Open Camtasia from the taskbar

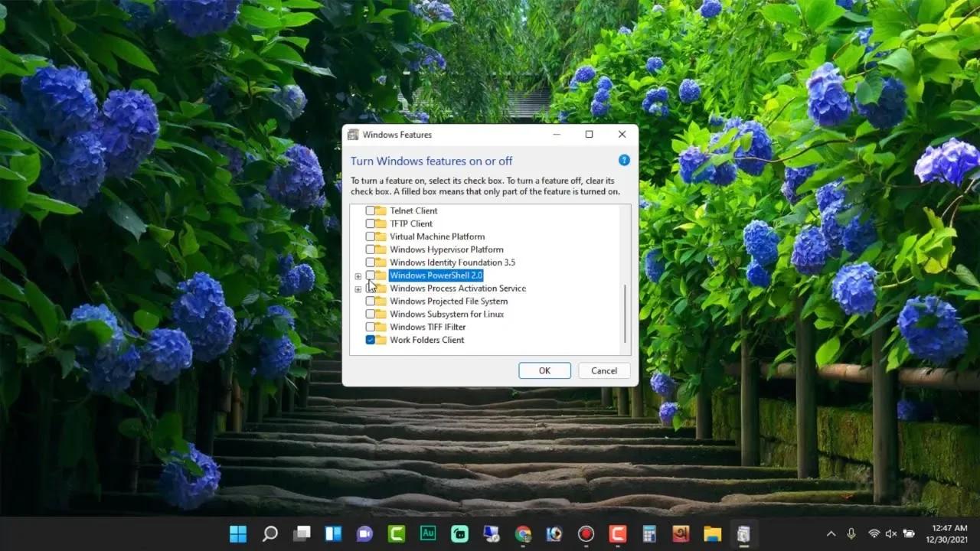coord(396,533)
